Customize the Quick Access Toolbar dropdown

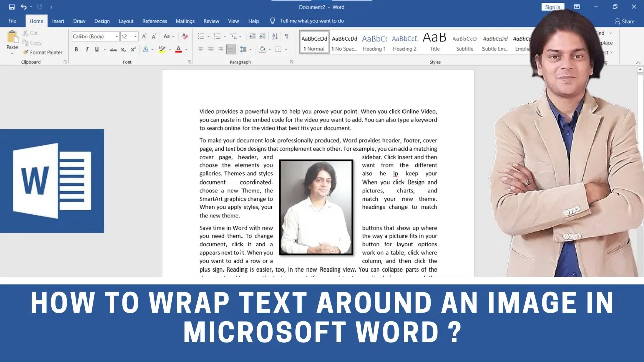pyautogui.click(x=51, y=7)
